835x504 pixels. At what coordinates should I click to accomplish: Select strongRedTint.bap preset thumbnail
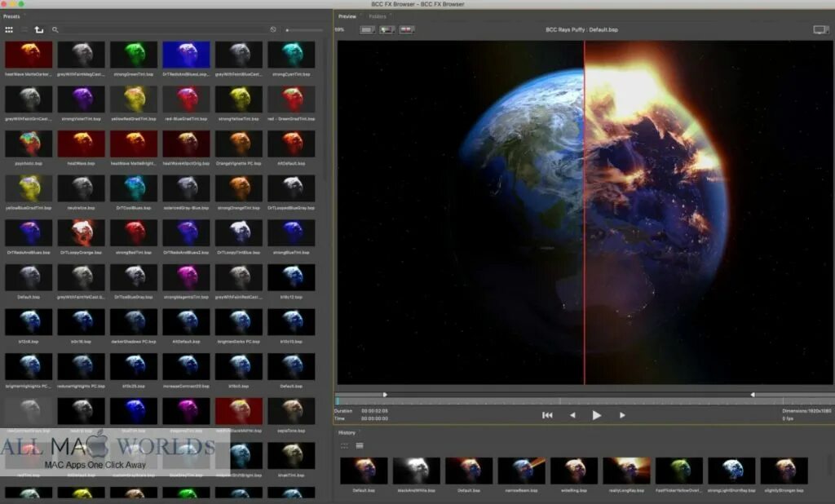(x=133, y=232)
